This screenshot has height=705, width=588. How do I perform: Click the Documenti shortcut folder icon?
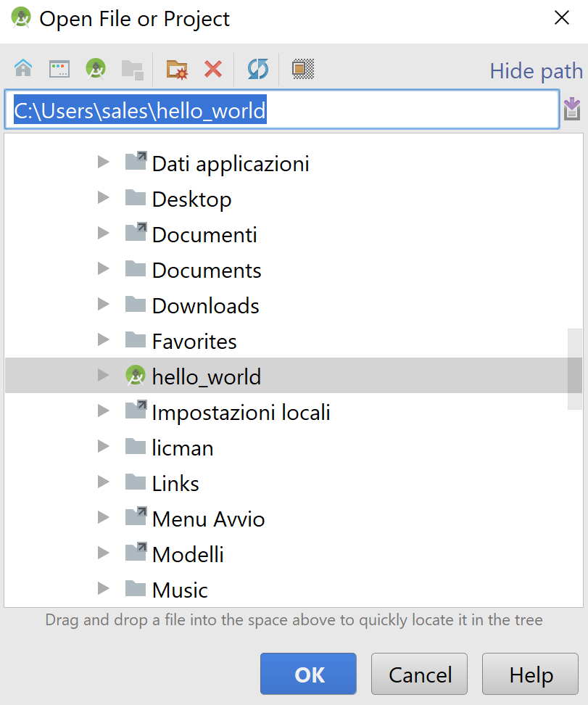(136, 232)
